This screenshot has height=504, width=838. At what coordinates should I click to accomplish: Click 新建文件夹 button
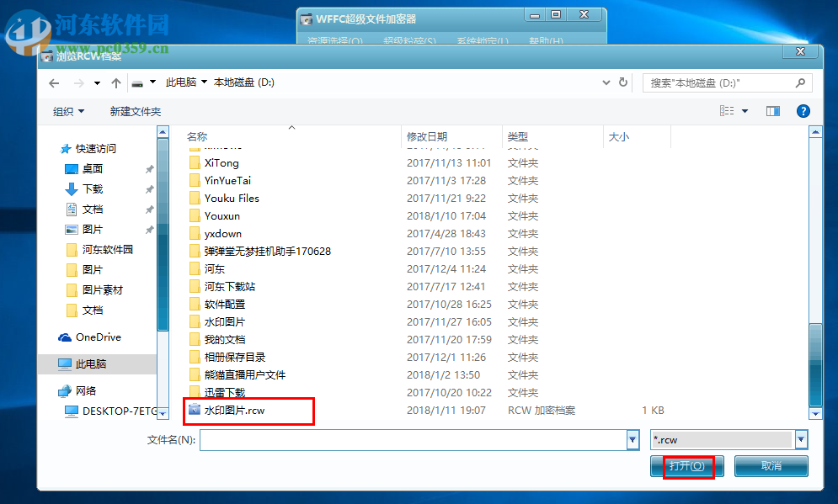(x=136, y=111)
